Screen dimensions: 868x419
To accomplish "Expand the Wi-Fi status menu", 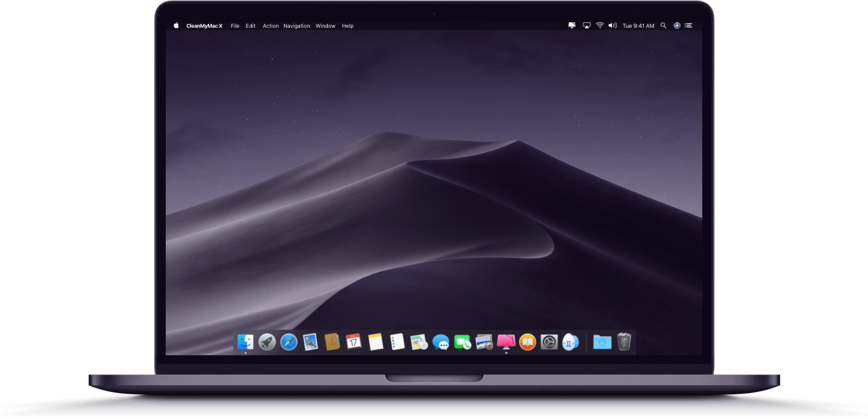I will (x=600, y=26).
